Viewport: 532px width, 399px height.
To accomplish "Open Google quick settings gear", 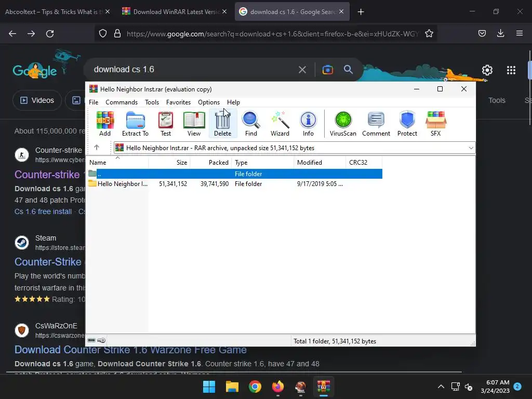I will click(487, 70).
